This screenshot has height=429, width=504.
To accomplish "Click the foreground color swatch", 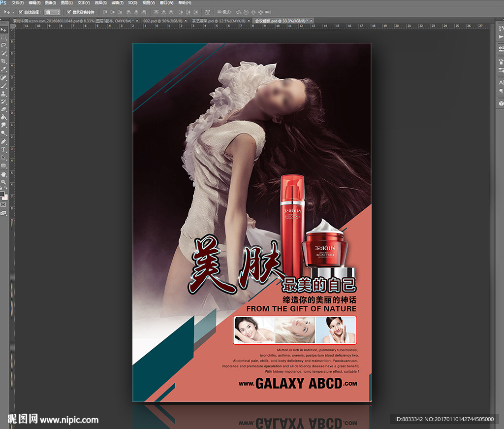I will 2,194.
